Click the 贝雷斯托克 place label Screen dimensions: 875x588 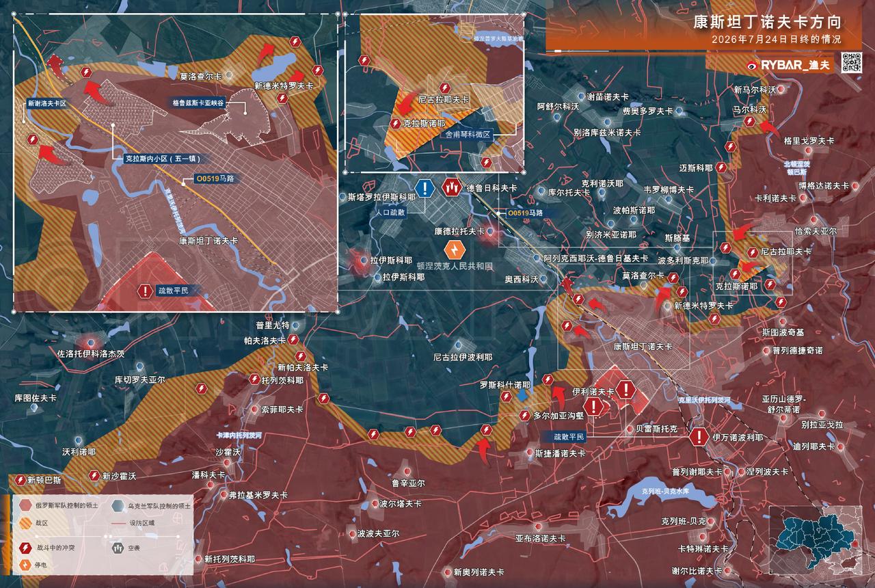[x=656, y=429]
